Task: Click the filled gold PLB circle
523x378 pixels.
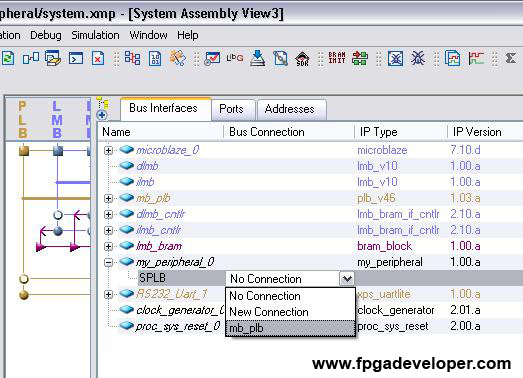Action: 24,295
